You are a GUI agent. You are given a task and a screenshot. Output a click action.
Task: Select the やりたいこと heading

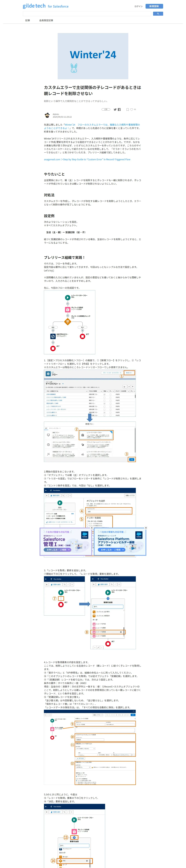tap(54, 174)
